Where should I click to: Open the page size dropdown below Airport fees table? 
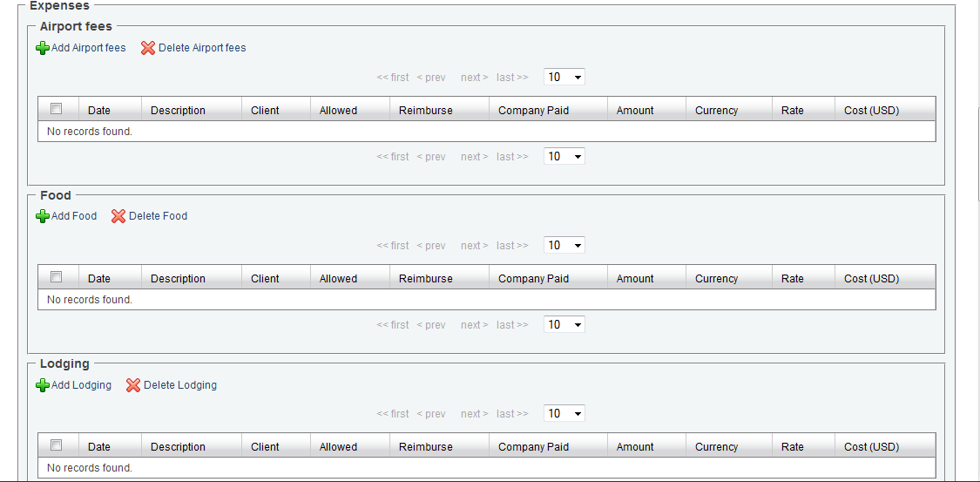564,156
